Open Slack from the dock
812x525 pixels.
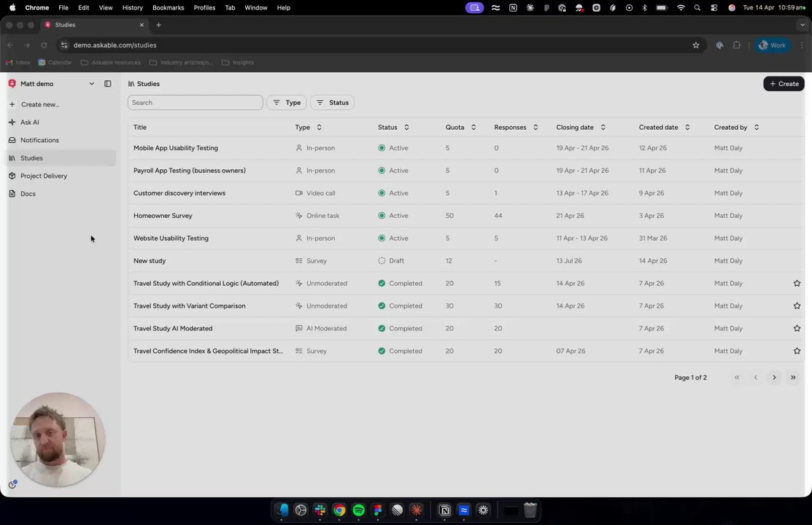320,510
